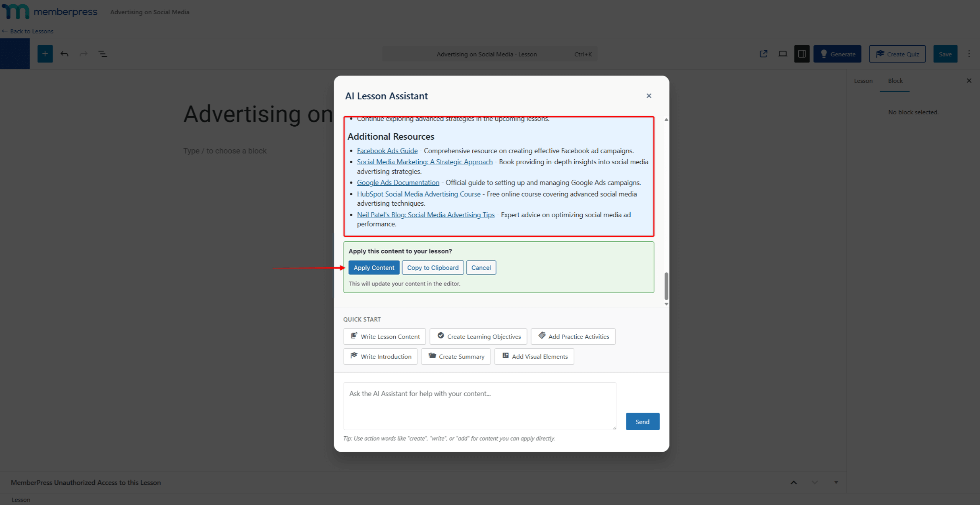Expand the bottom panel downward
The image size is (980, 505).
(814, 482)
